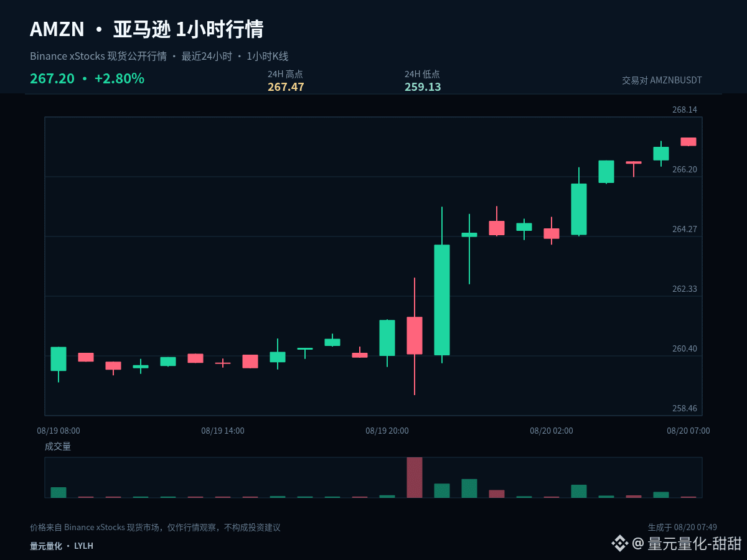Select the 24H high value 267.47

286,86
